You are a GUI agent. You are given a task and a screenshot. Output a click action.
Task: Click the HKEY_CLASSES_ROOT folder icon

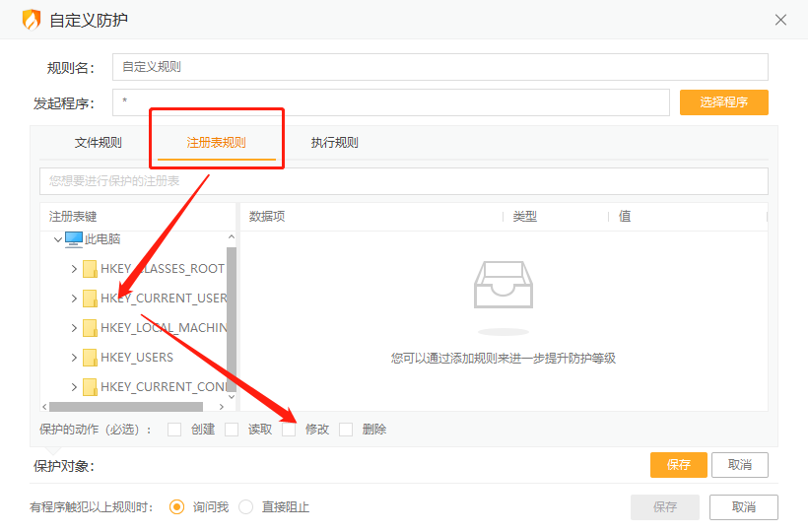90,269
